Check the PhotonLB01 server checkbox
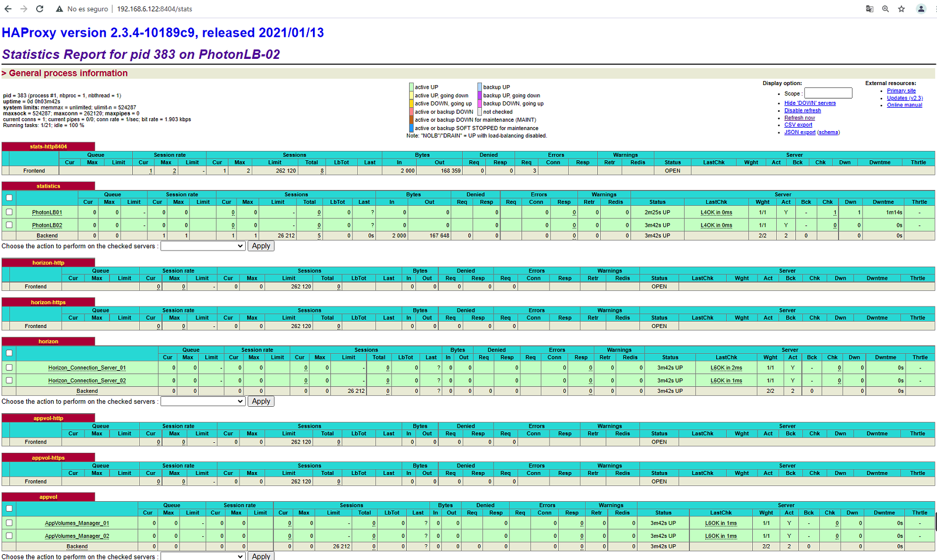This screenshot has height=560, width=937. click(x=9, y=212)
